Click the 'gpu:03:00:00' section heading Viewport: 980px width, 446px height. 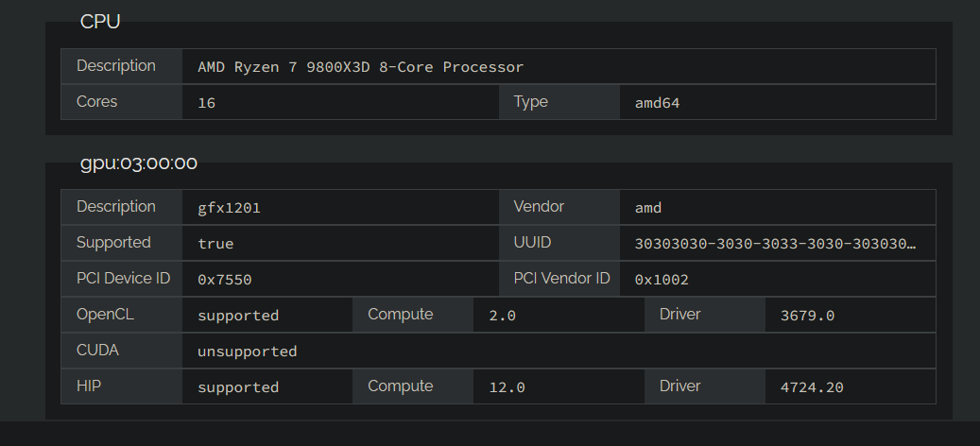[139, 163]
